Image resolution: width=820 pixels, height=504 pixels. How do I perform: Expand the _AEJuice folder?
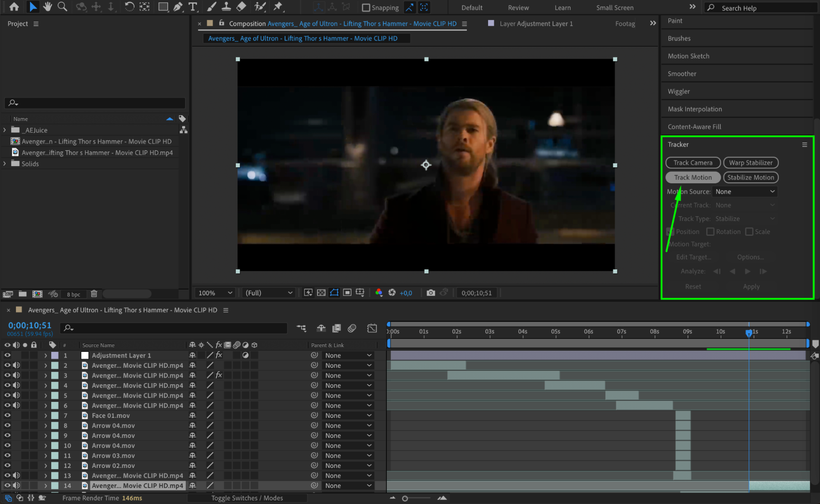point(5,130)
